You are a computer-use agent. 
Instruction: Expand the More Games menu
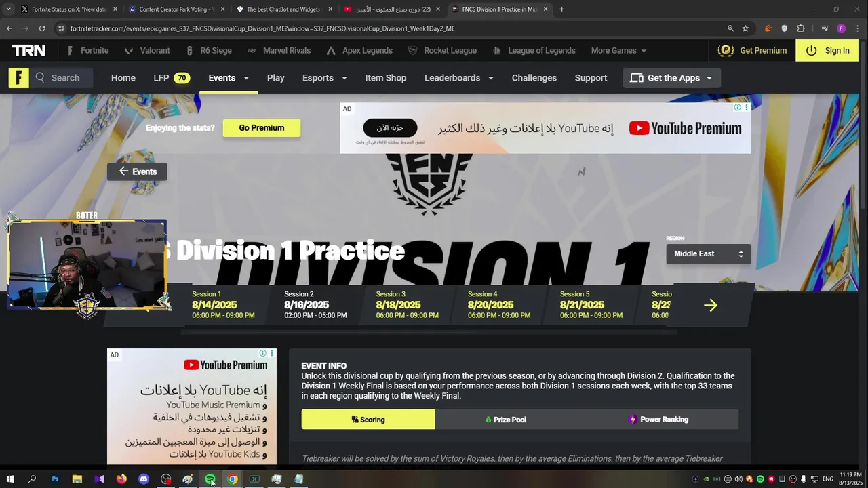618,51
